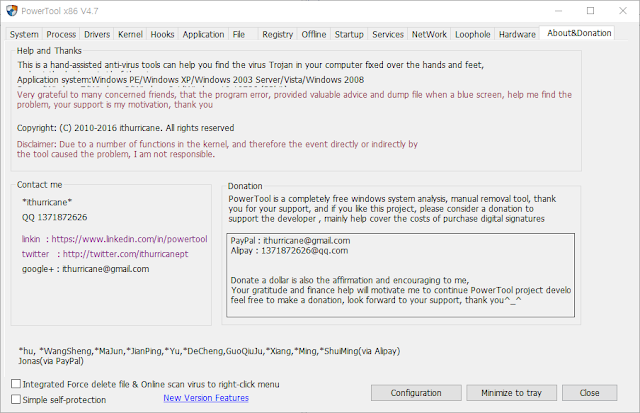Go to the NetWork tab
Screen dimensions: 640x413
(x=429, y=34)
